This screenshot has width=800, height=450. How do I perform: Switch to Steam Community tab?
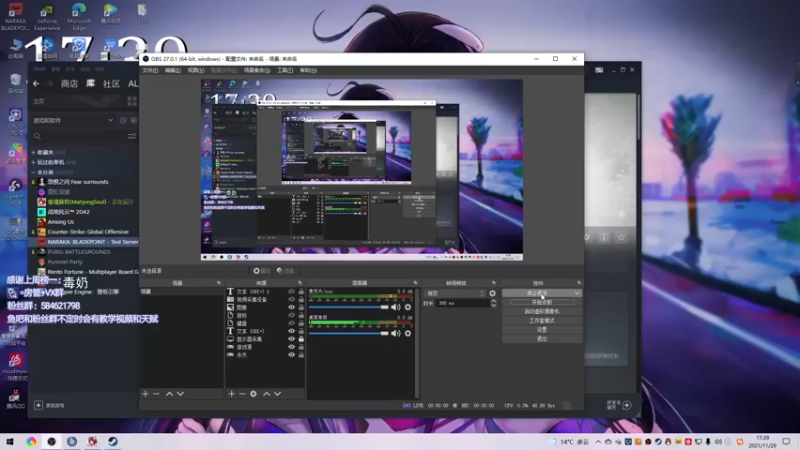click(111, 84)
